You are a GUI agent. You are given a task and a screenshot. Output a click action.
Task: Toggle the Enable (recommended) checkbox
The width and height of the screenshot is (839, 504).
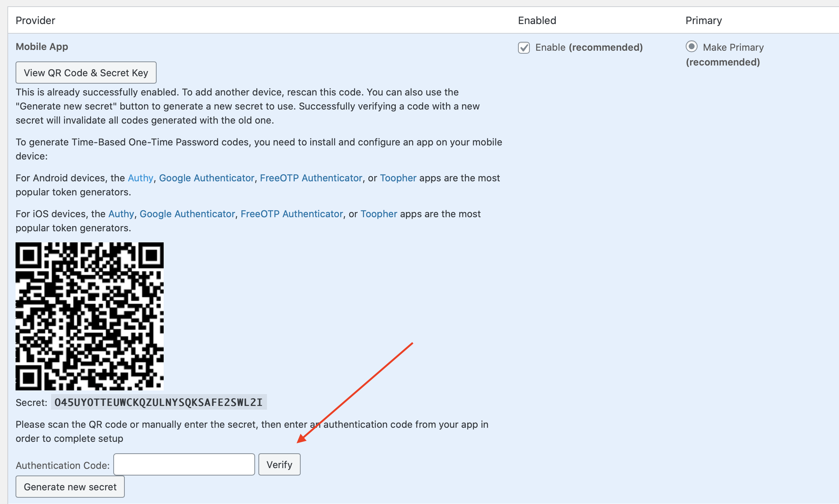[524, 48]
